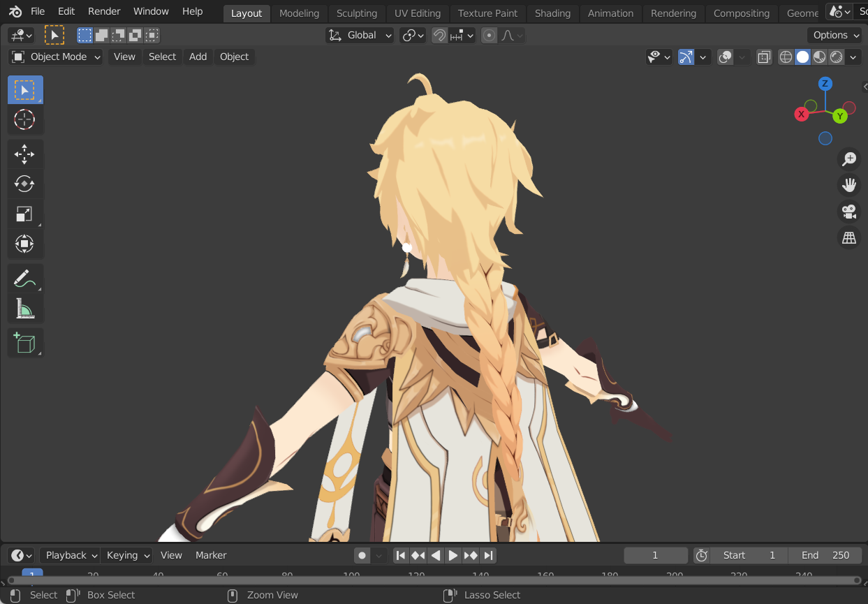Click the red X axis gizmo handle
The height and width of the screenshot is (604, 868).
click(x=802, y=114)
